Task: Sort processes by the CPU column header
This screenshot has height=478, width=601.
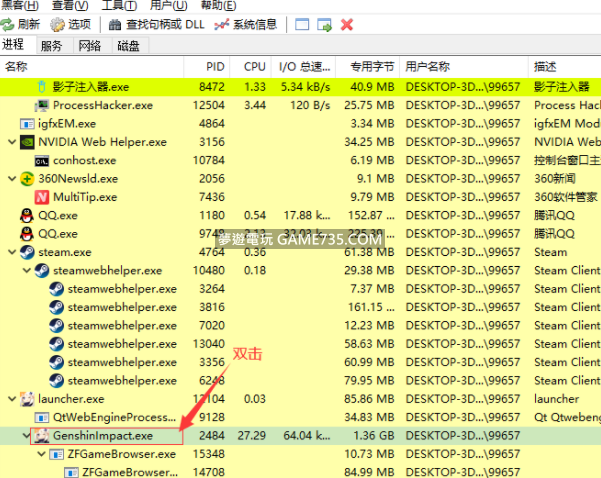Action: tap(255, 67)
